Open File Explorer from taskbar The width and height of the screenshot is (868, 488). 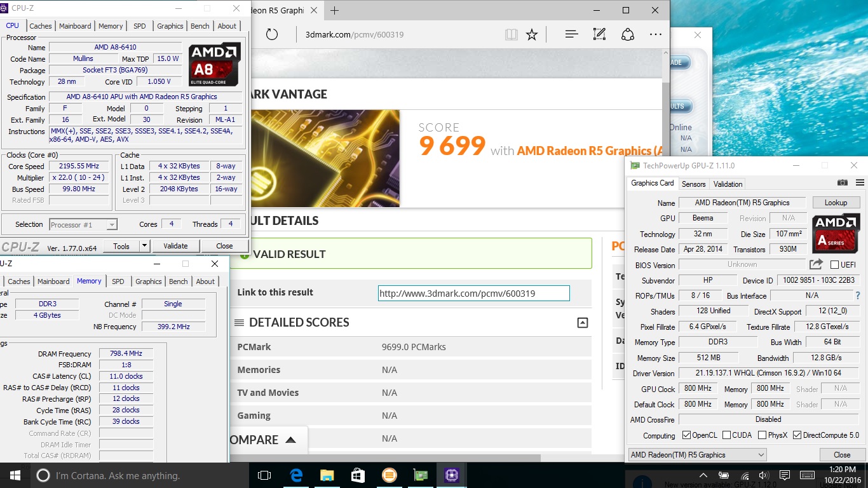click(327, 475)
